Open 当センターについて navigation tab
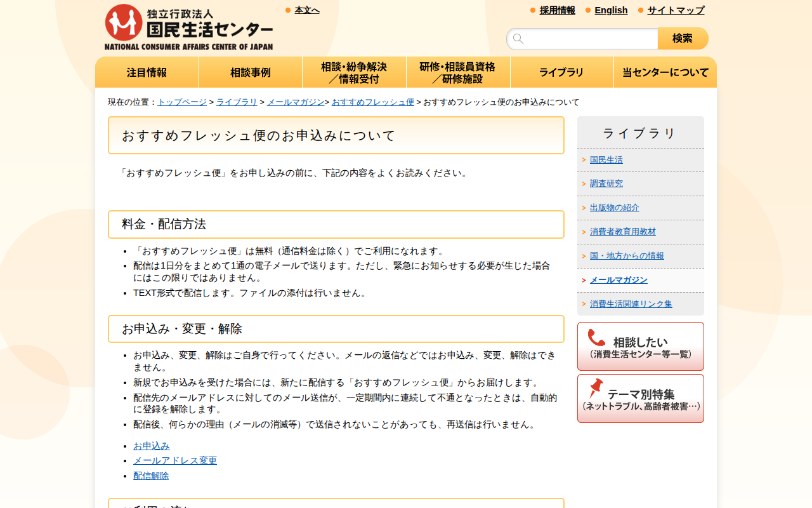 pyautogui.click(x=665, y=72)
